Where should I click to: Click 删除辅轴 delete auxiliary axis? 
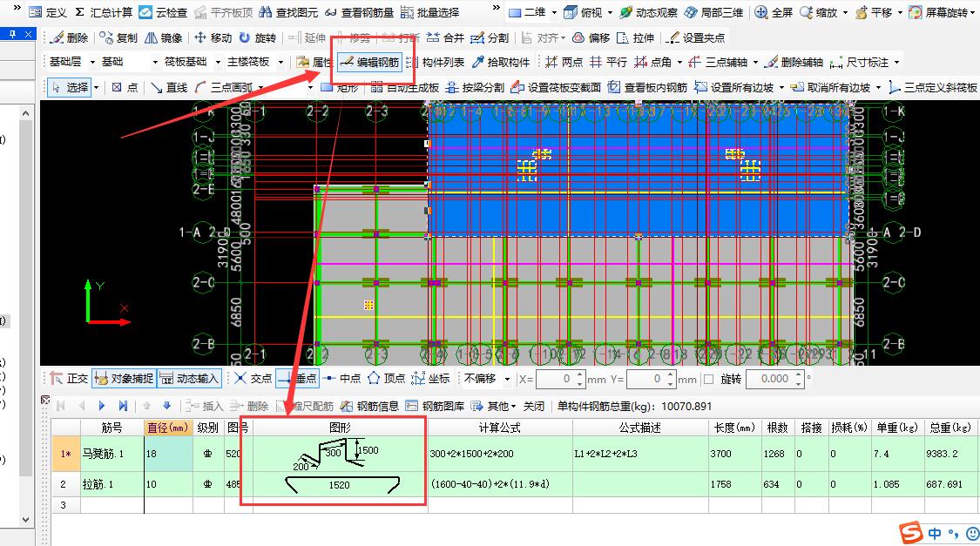click(794, 62)
